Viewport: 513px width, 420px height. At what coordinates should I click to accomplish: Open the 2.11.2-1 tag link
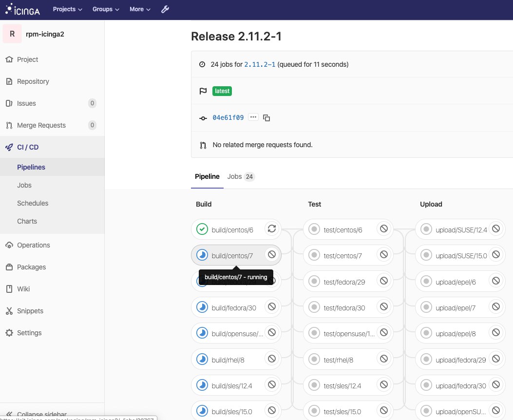[x=260, y=64]
